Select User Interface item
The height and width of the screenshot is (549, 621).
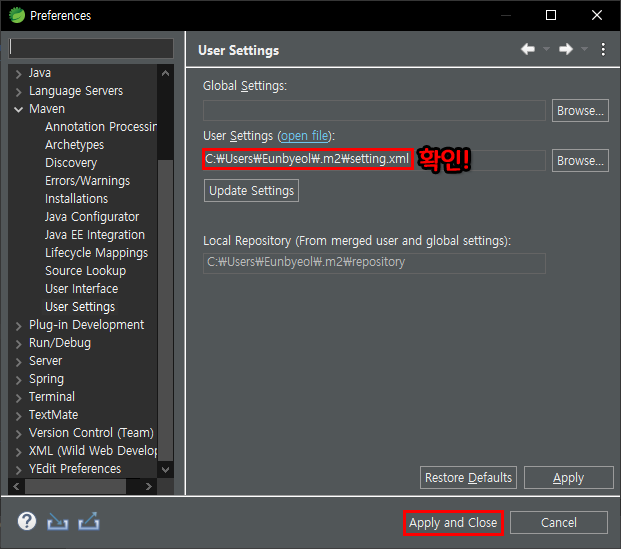pos(82,289)
